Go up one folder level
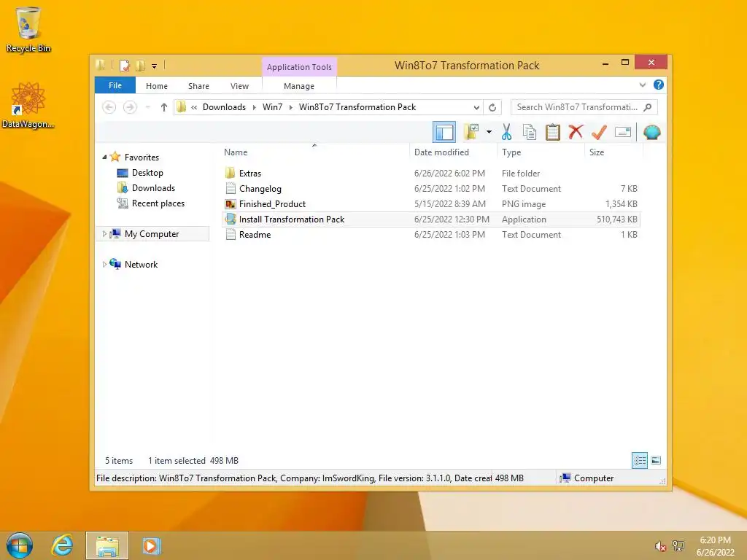747x560 pixels. (164, 107)
